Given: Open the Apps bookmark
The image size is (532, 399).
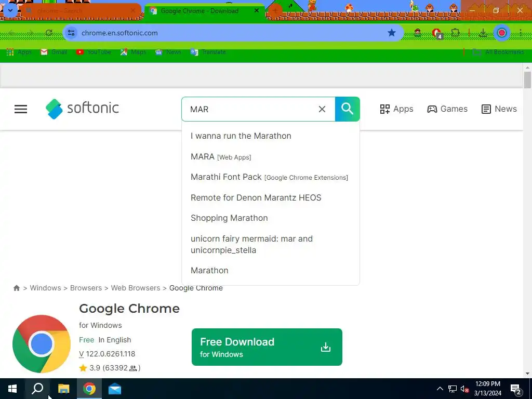Looking at the screenshot, I should [x=19, y=52].
